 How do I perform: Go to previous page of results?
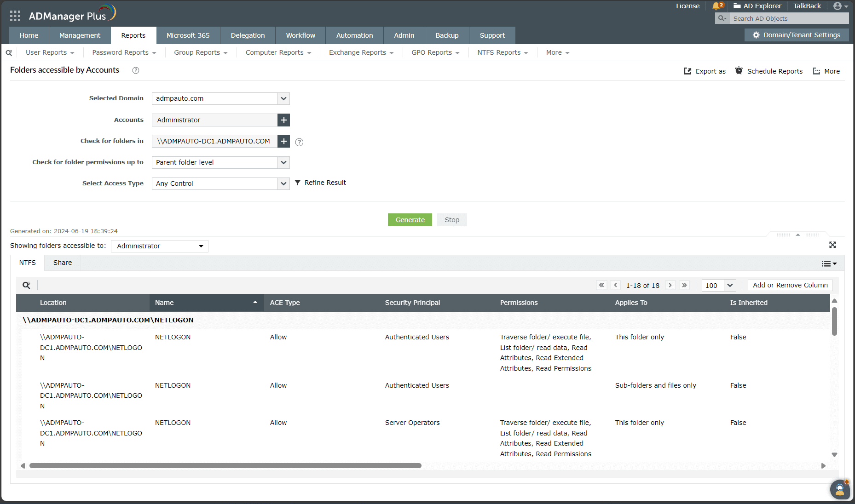click(615, 285)
